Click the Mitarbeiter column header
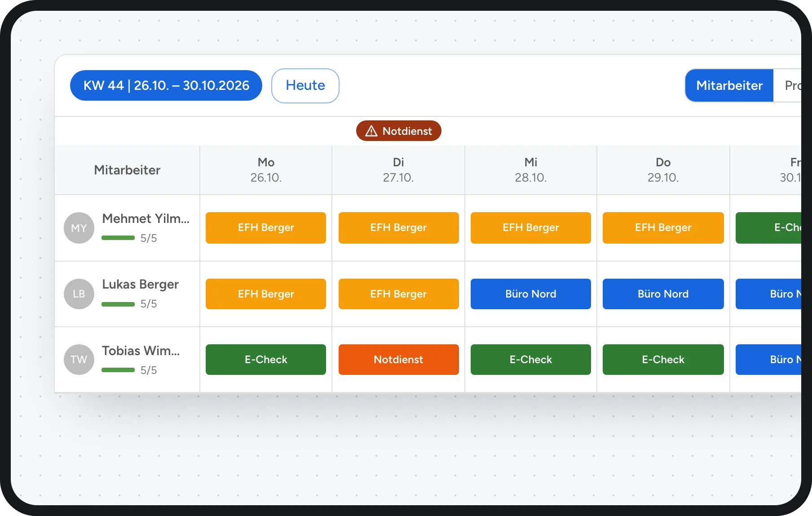Viewport: 812px width, 516px height. (x=127, y=170)
